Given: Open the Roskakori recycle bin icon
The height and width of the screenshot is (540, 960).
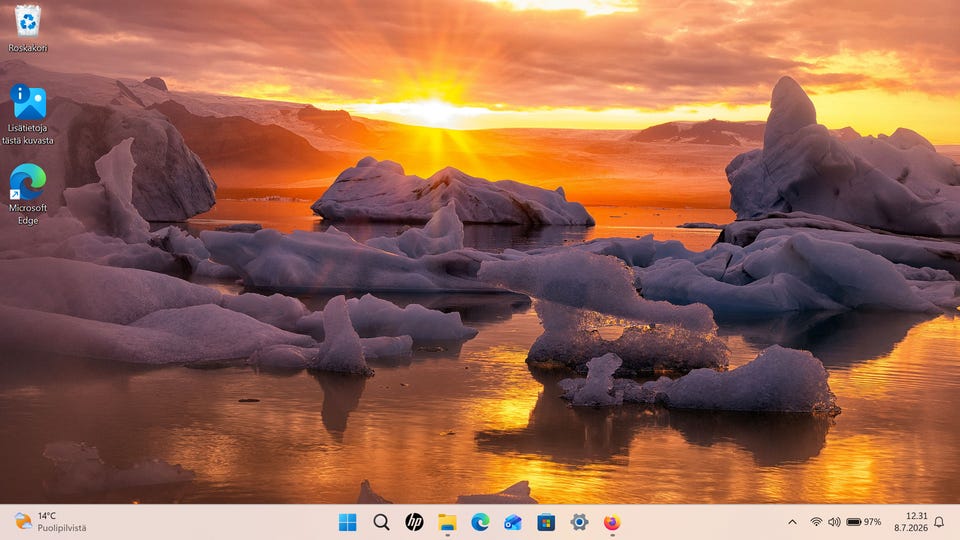Looking at the screenshot, I should tap(28, 28).
